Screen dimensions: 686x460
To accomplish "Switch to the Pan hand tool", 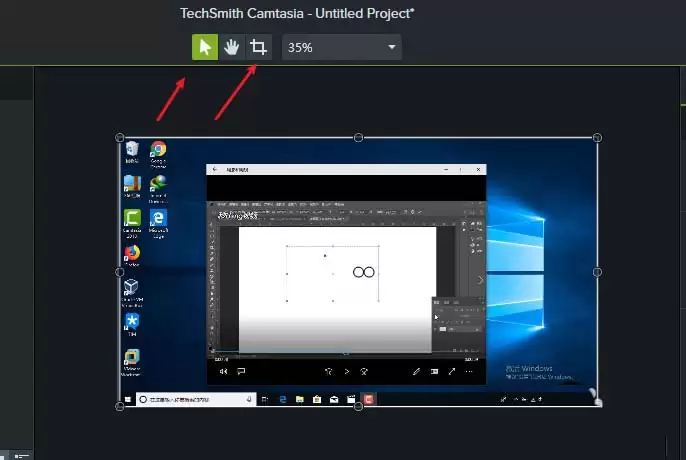I will tap(231, 47).
